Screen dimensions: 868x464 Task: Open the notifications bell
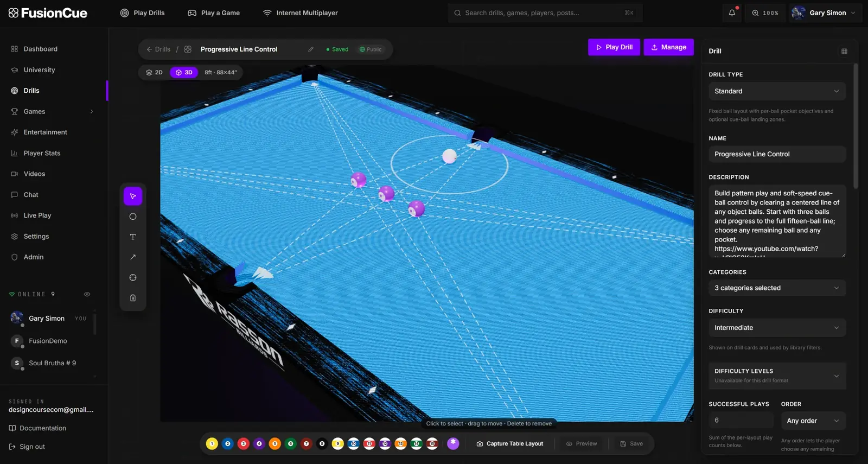point(732,13)
